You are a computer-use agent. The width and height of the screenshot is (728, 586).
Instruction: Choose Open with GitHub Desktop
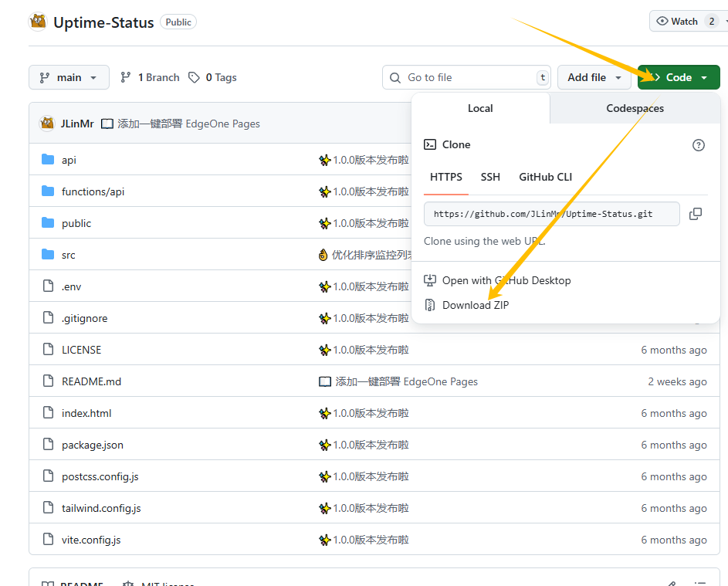(x=506, y=280)
